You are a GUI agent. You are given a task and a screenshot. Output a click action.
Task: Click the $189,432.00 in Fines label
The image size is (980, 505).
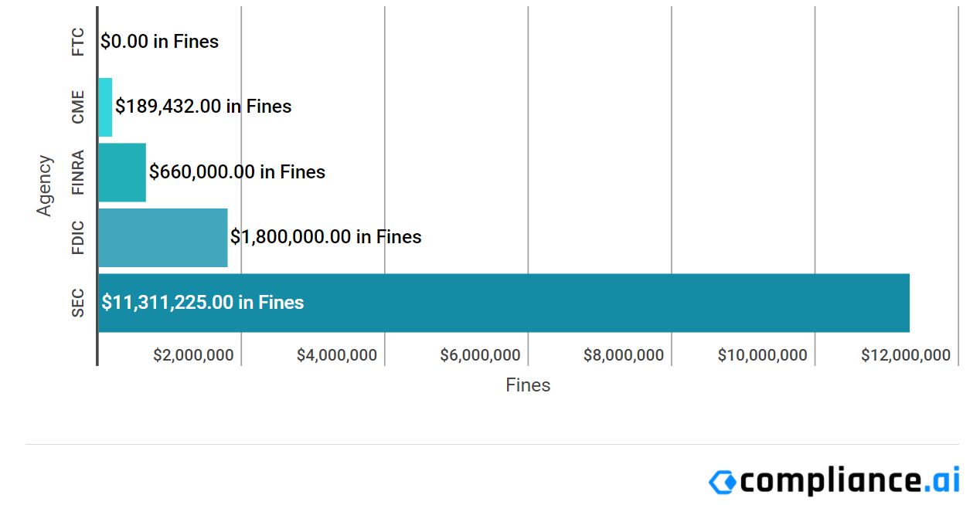pyautogui.click(x=203, y=107)
